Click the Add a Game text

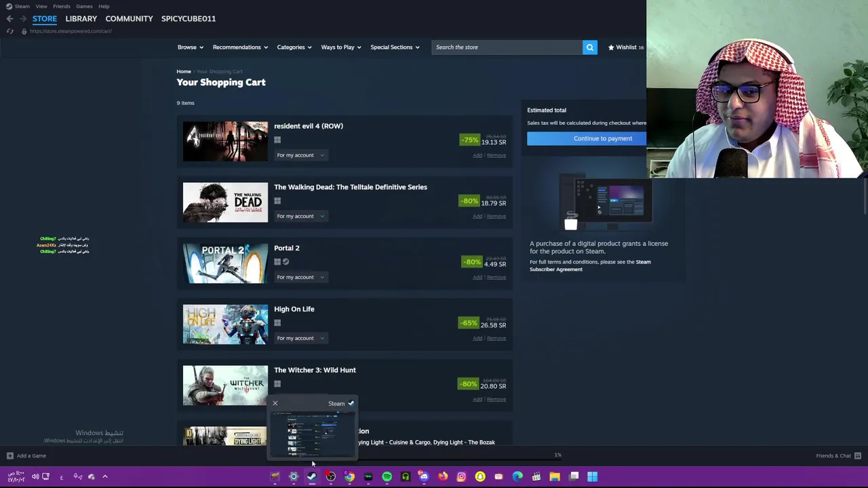[x=32, y=456]
